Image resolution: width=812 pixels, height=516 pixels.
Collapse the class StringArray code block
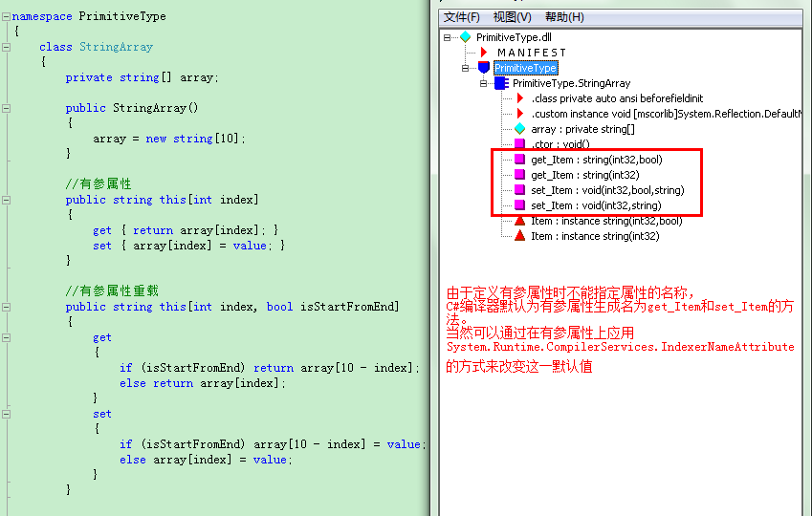tap(6, 47)
